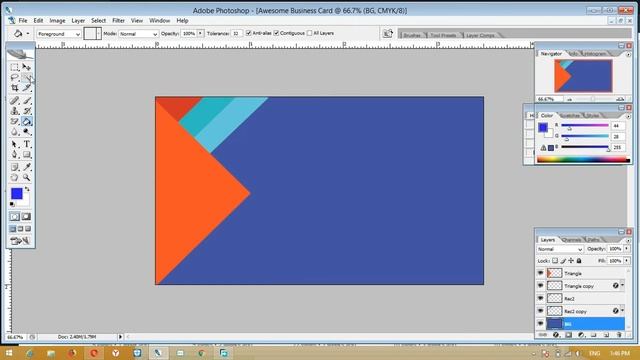
Task: Toggle the Anti-alias checkbox
Action: (x=248, y=33)
